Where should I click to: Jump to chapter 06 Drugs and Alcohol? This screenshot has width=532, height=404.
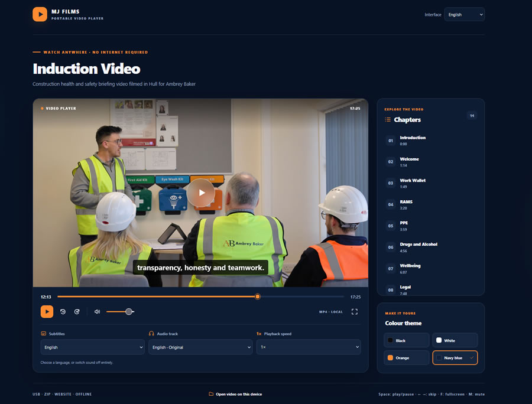(x=431, y=247)
